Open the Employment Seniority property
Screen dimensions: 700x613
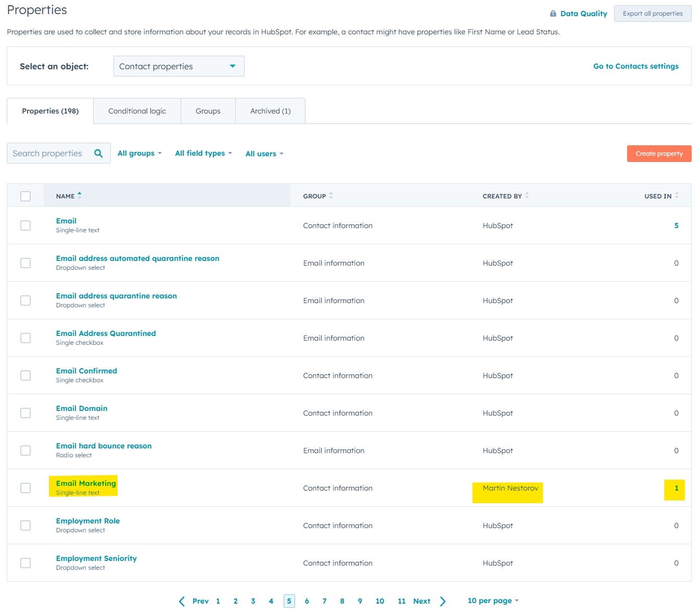96,558
